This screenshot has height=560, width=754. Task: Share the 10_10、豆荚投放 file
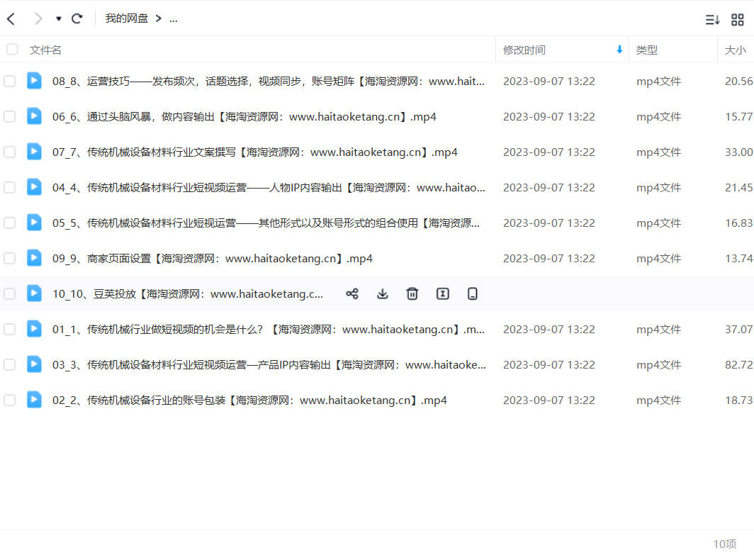[x=352, y=293]
